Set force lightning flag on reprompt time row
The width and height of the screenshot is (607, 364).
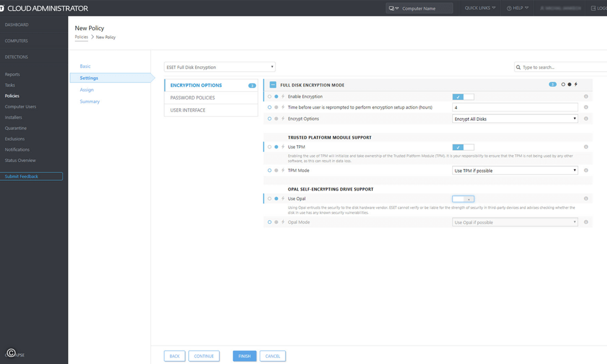(283, 107)
